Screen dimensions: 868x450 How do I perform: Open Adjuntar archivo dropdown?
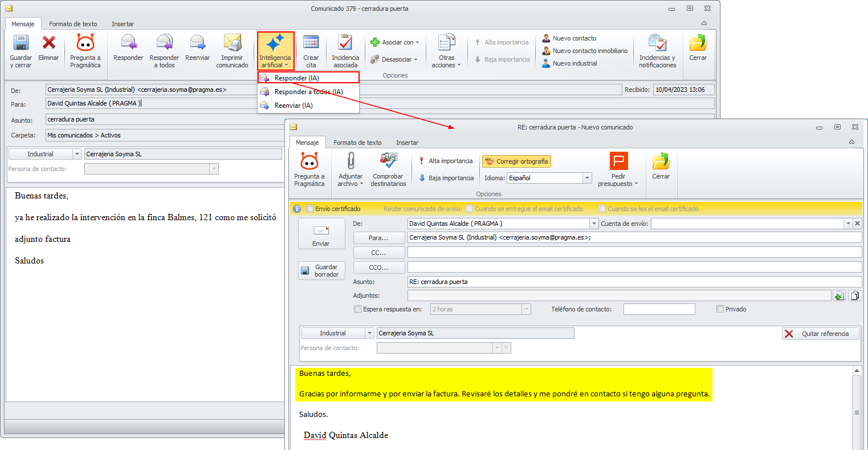[x=351, y=170]
